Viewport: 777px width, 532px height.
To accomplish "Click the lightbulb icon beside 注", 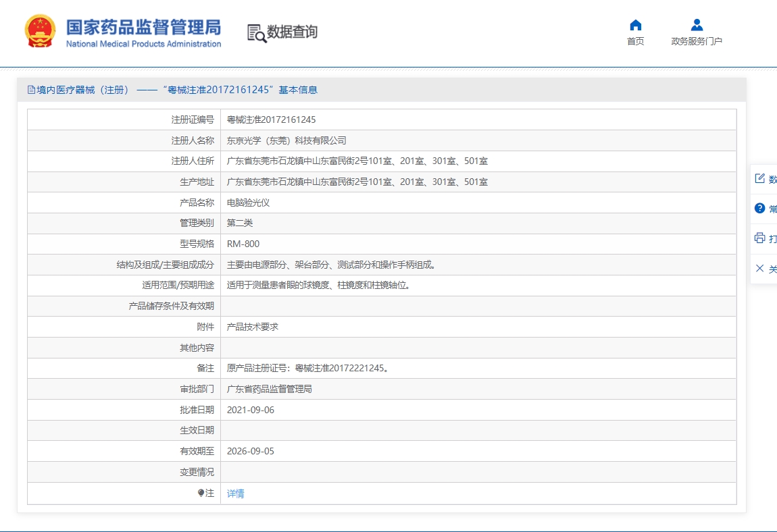I will (201, 493).
